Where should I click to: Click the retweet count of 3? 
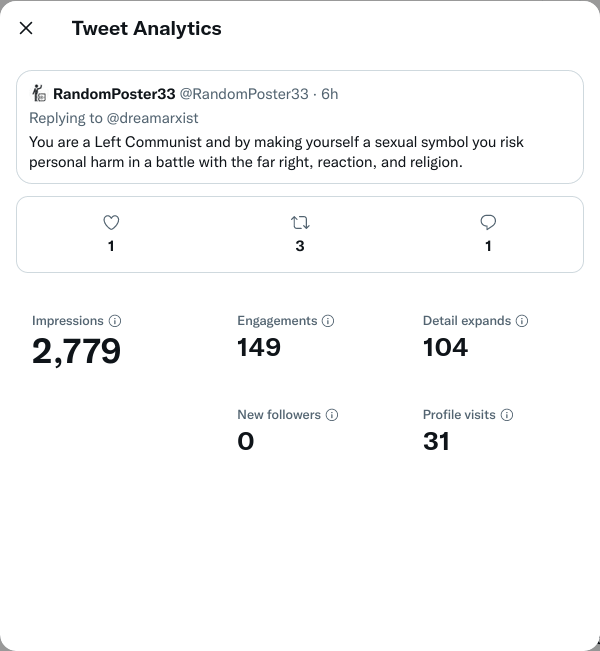click(300, 246)
